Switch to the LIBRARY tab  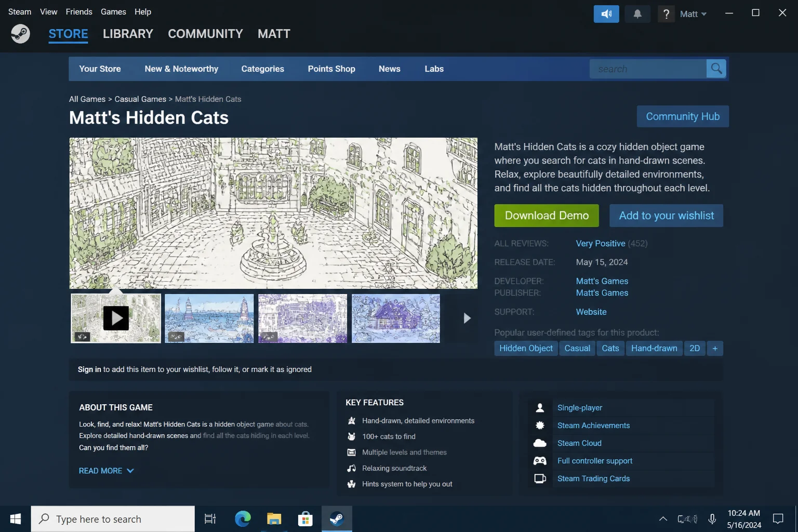pyautogui.click(x=128, y=34)
